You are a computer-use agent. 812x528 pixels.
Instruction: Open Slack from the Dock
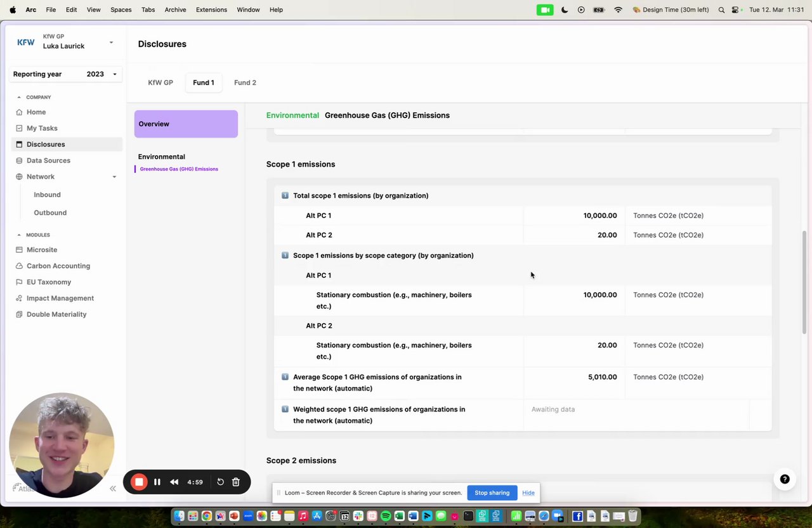(x=358, y=517)
